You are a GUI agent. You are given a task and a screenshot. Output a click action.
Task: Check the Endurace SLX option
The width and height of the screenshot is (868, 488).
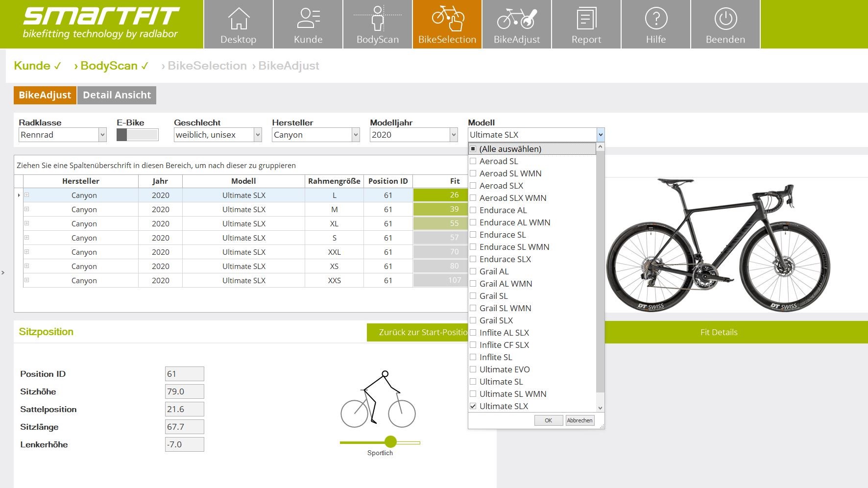pos(473,259)
